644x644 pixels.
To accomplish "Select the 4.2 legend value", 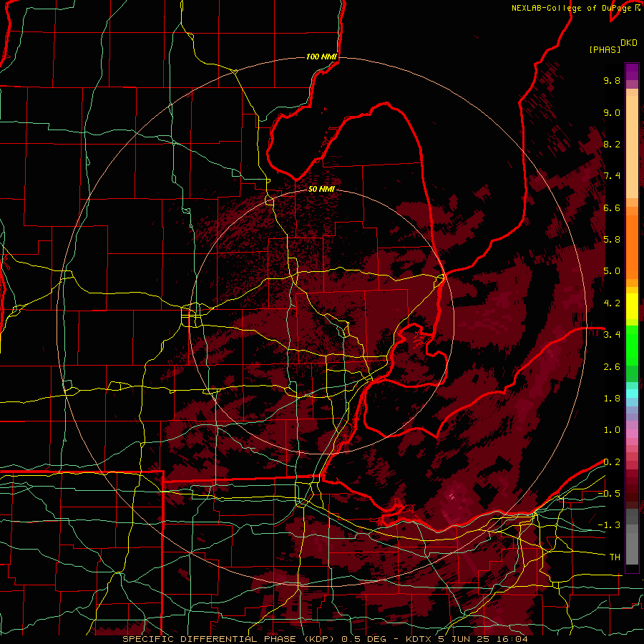I will 612,303.
